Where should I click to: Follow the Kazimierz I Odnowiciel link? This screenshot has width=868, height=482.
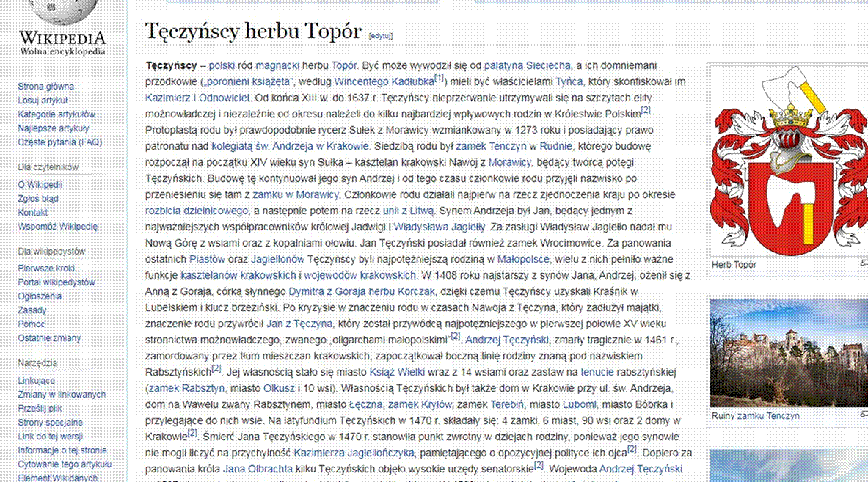pyautogui.click(x=197, y=98)
